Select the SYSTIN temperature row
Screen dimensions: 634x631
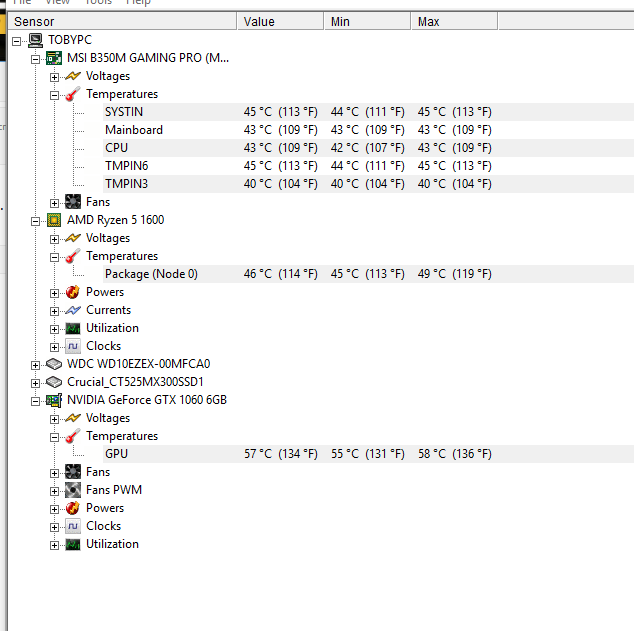pyautogui.click(x=368, y=112)
